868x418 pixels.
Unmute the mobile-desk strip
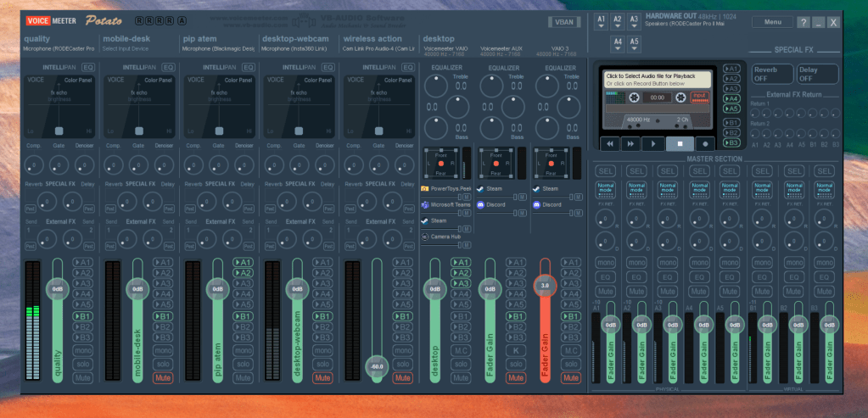point(163,378)
